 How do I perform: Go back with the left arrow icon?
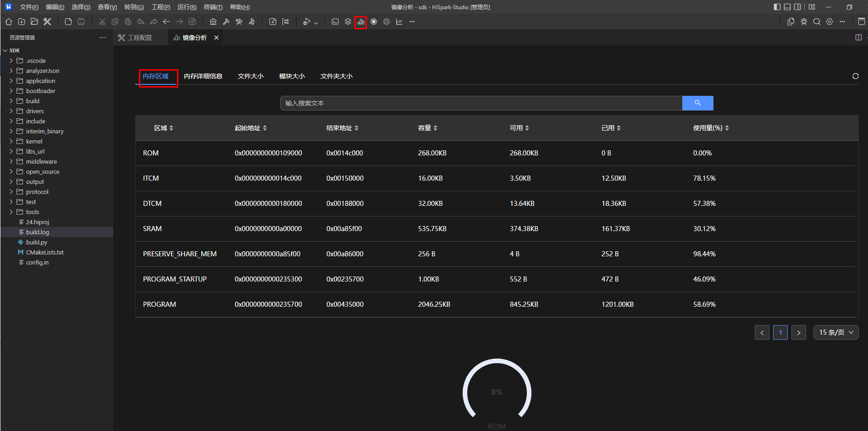tap(166, 22)
